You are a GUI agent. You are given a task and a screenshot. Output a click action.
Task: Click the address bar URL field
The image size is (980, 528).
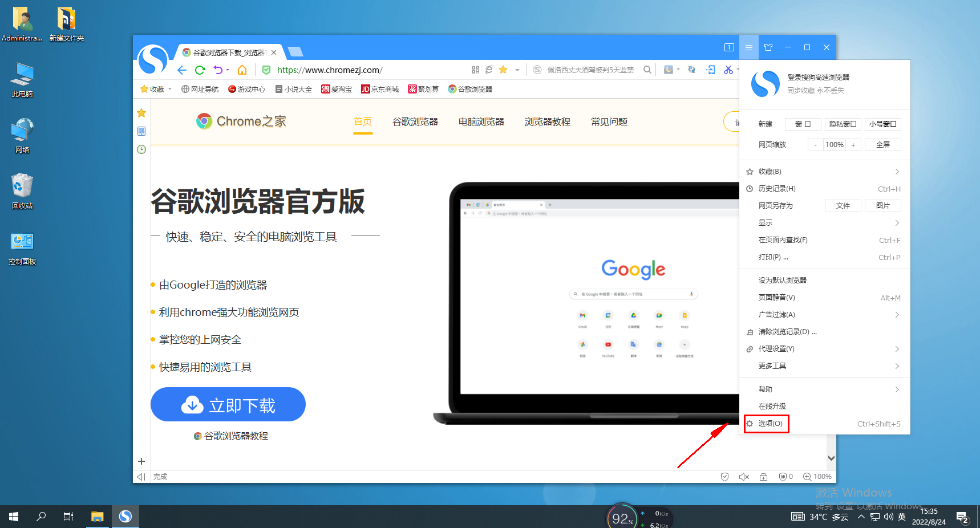point(370,70)
